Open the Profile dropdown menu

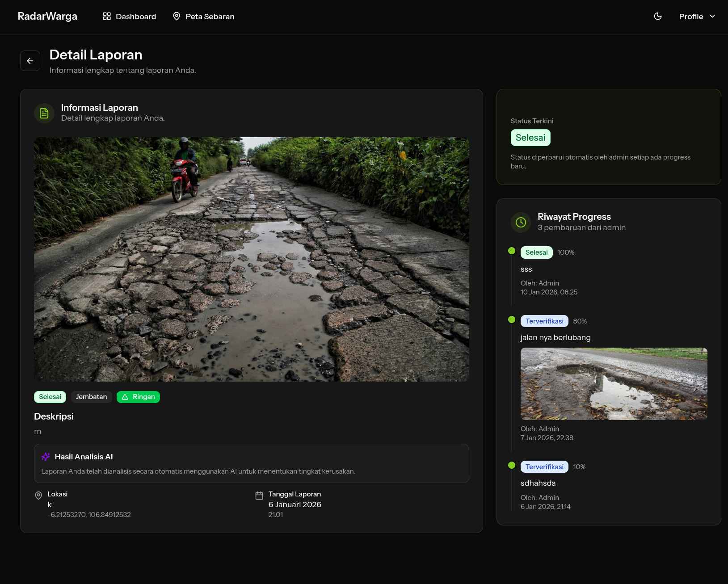coord(691,16)
